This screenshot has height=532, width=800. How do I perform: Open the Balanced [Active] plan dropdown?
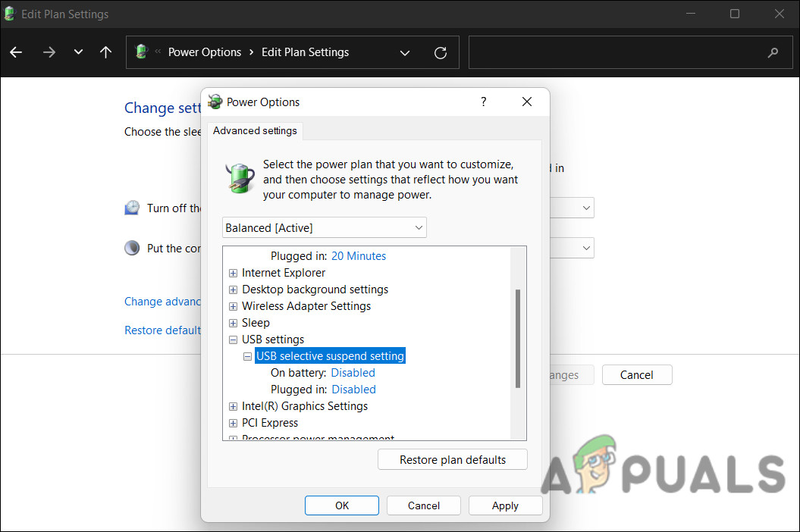click(418, 227)
